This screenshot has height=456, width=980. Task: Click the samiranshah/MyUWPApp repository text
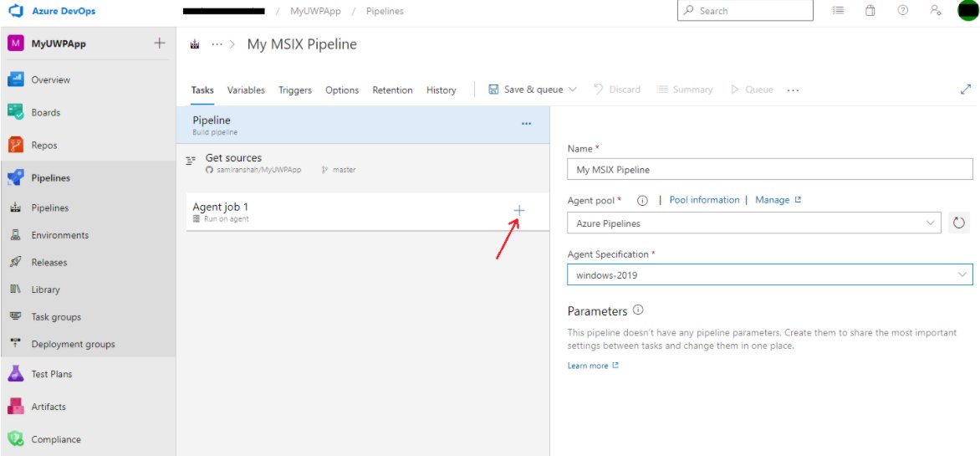click(258, 170)
